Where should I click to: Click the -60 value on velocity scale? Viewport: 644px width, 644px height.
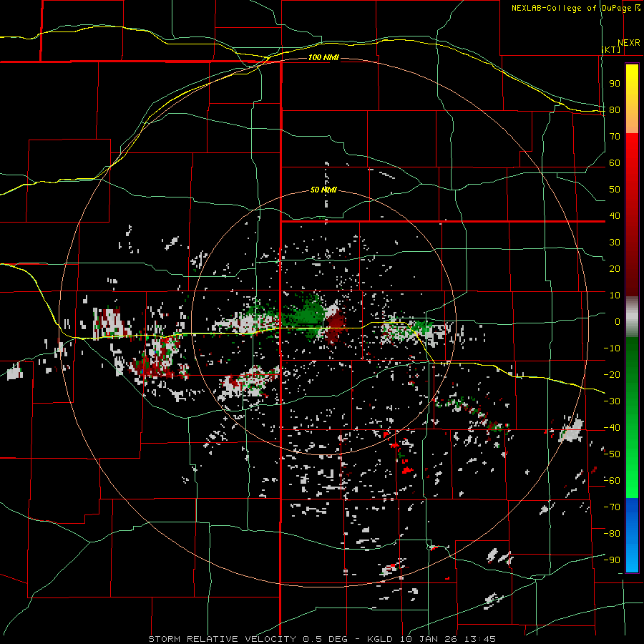[x=612, y=481]
